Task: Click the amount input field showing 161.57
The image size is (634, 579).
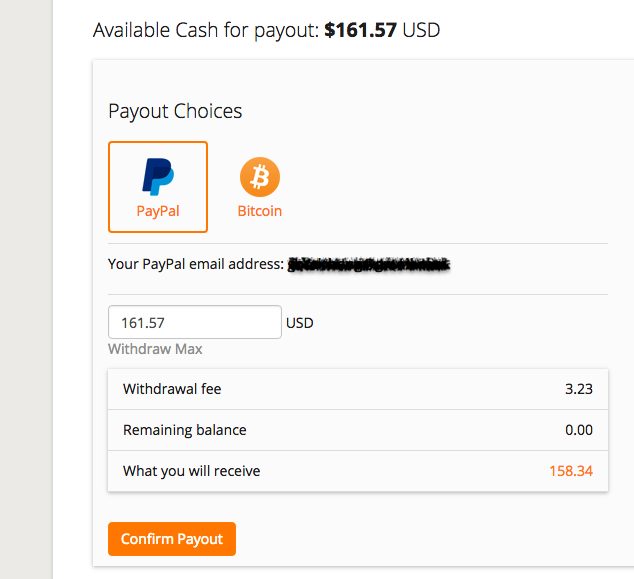Action: [194, 323]
